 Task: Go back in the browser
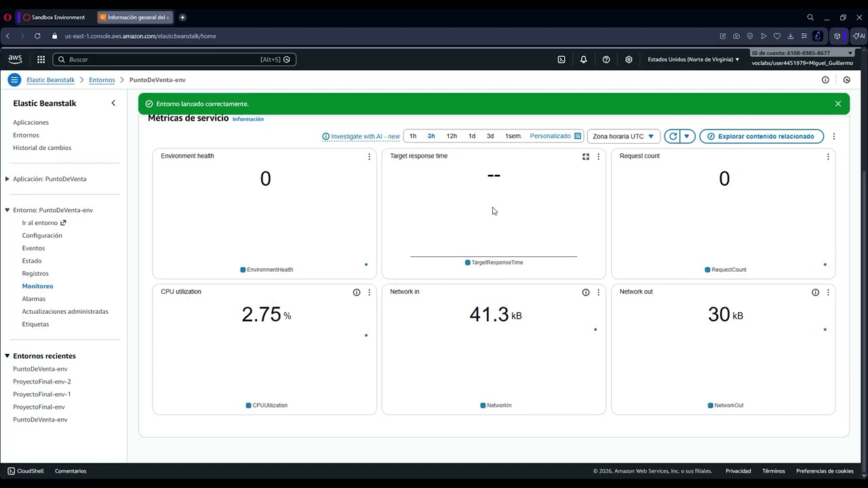(8, 36)
